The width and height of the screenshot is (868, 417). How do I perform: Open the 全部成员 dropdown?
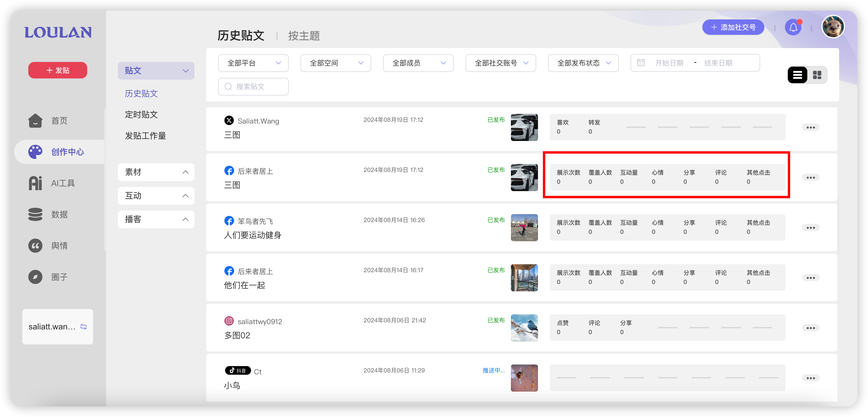pyautogui.click(x=418, y=63)
